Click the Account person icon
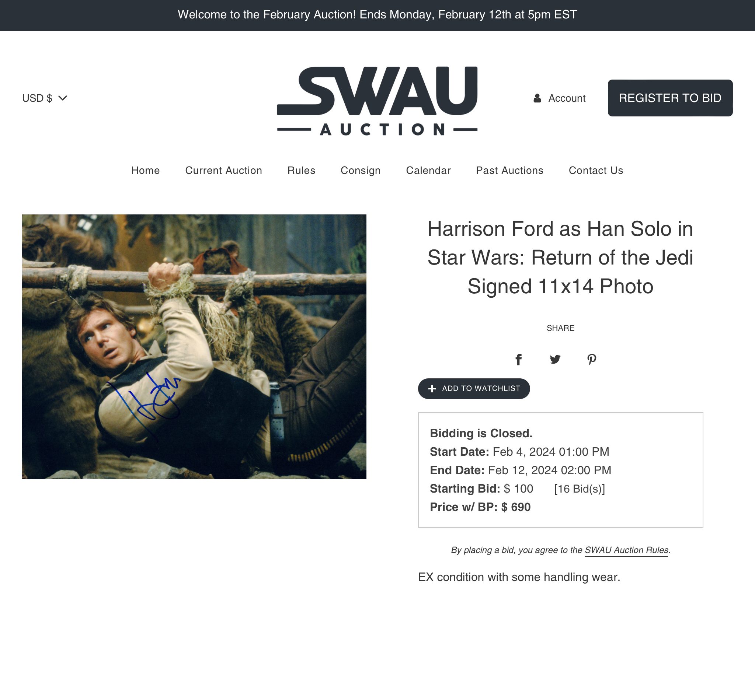755x700 pixels. click(x=537, y=98)
